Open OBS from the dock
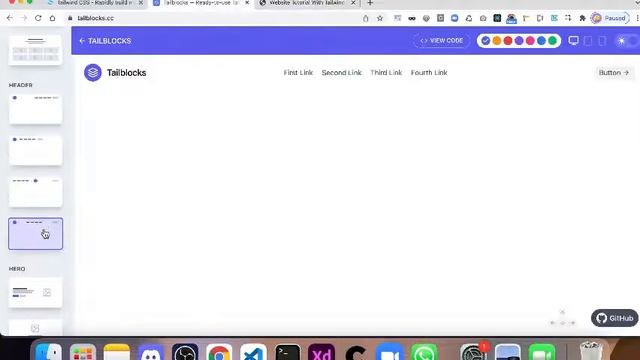640x360 pixels. tap(185, 352)
